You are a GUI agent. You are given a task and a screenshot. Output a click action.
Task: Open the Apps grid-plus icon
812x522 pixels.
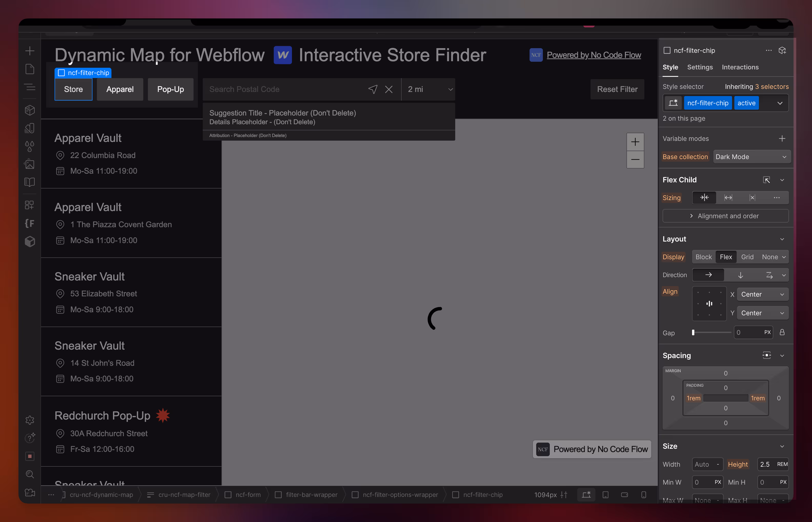pyautogui.click(x=30, y=205)
